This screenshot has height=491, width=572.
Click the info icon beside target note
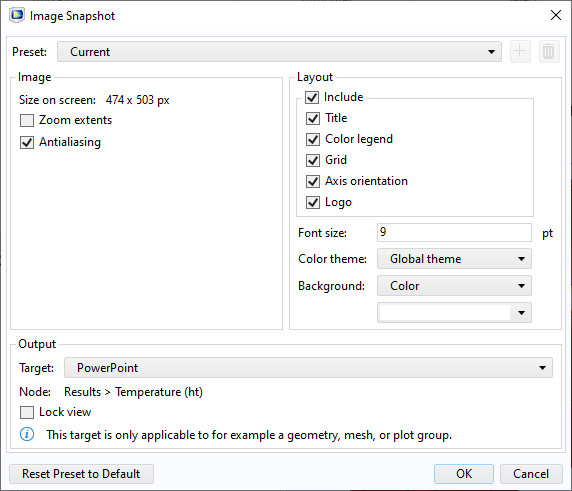tap(27, 434)
